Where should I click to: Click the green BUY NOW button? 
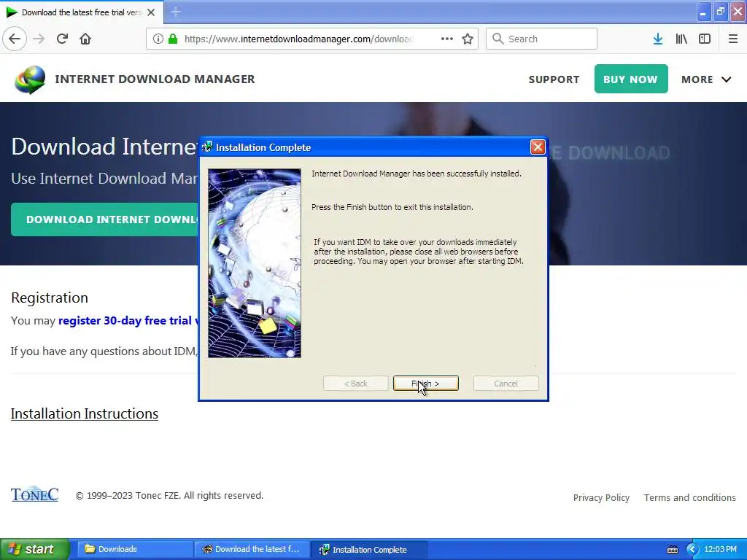pos(631,79)
